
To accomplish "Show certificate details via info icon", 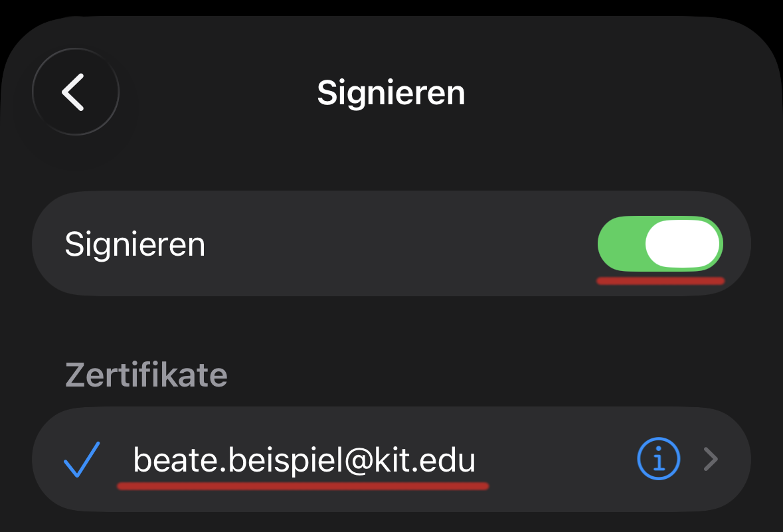I will click(x=658, y=459).
